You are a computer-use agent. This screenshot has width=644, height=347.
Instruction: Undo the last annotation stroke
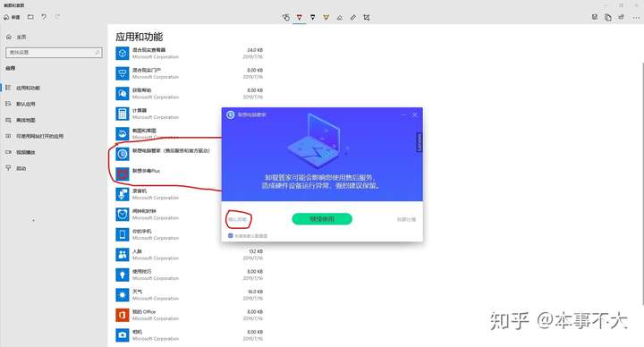tap(44, 17)
